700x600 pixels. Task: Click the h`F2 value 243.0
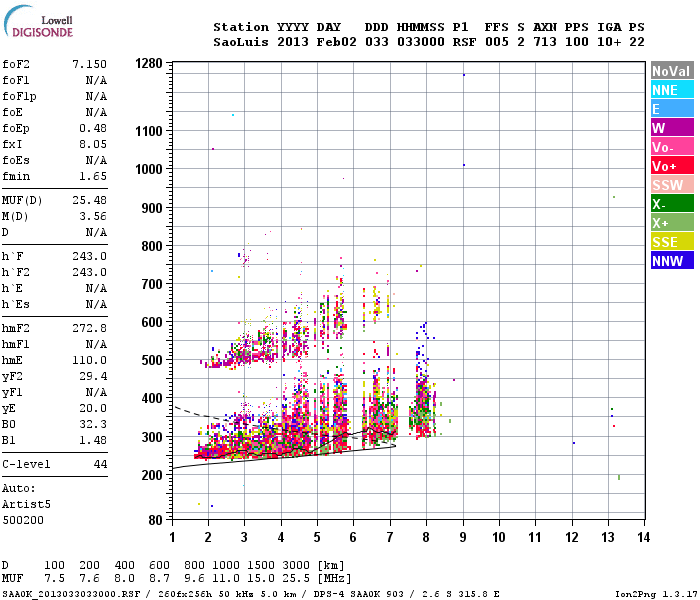click(x=89, y=272)
